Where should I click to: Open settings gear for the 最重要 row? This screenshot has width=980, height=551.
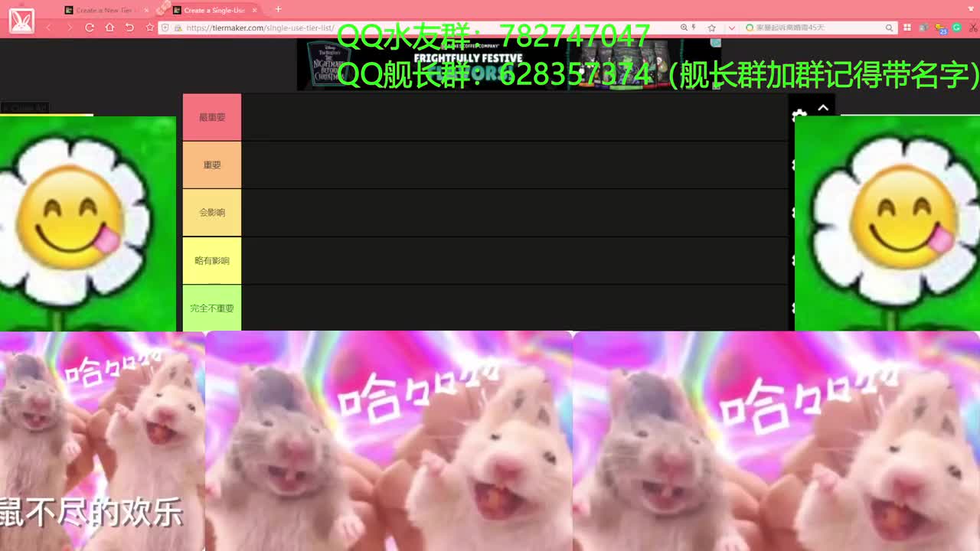coord(799,116)
